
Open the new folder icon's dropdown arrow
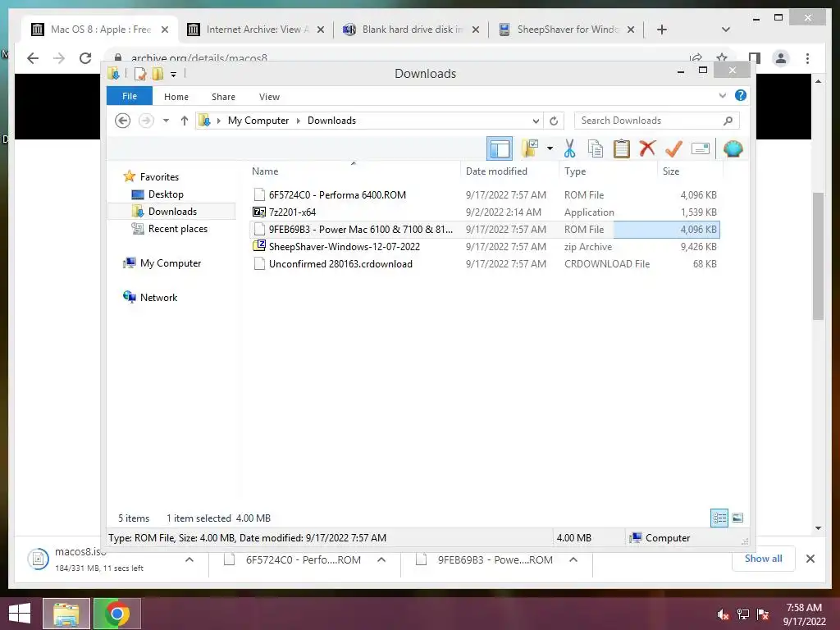pos(550,148)
